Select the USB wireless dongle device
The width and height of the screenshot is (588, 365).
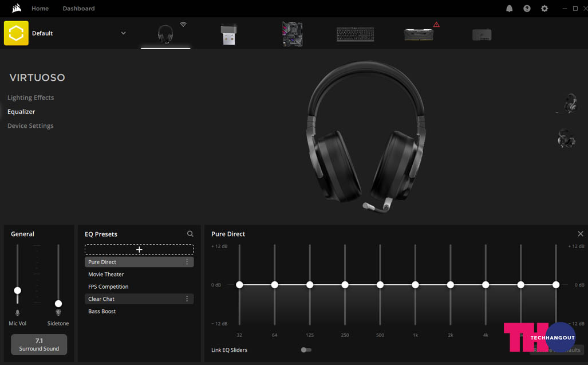click(229, 34)
